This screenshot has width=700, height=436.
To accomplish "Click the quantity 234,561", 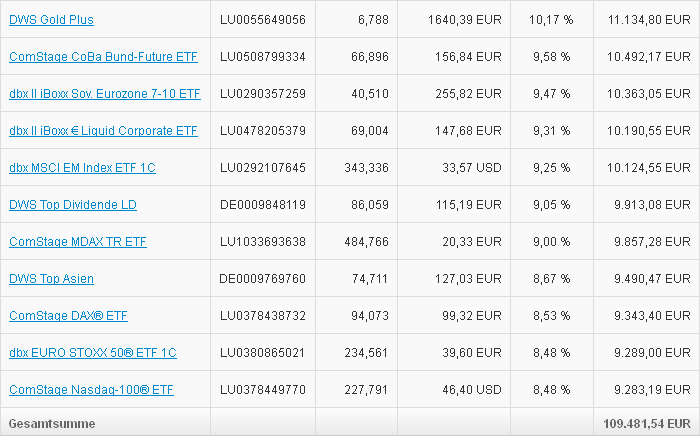I will [x=366, y=353].
